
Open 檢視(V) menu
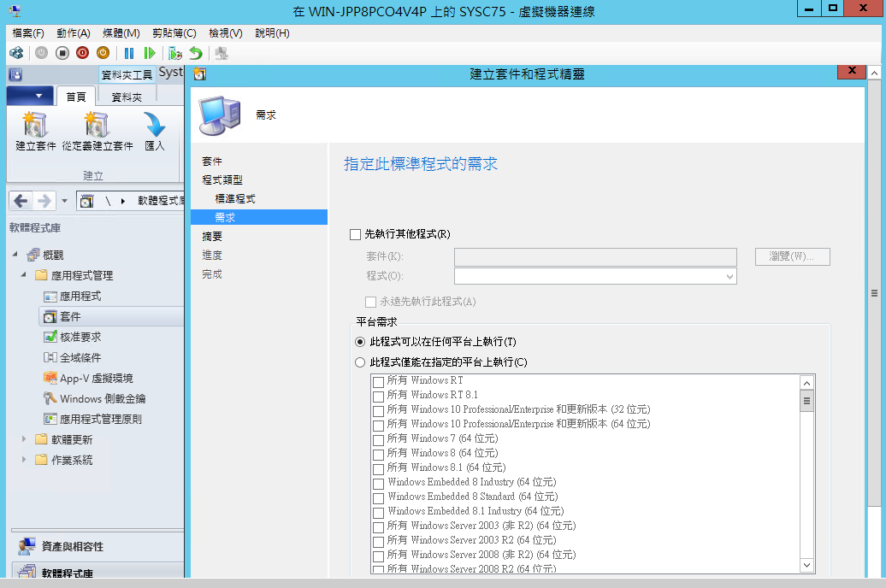coord(226,33)
